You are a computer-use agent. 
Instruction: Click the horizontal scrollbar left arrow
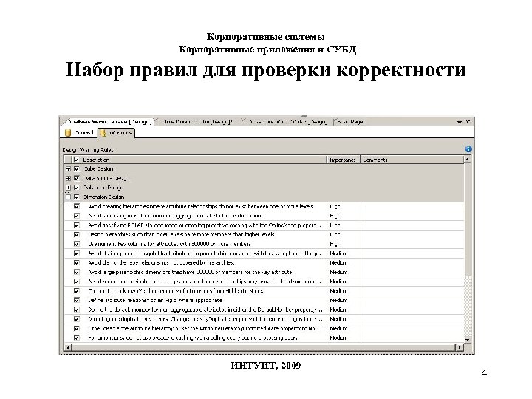68,347
